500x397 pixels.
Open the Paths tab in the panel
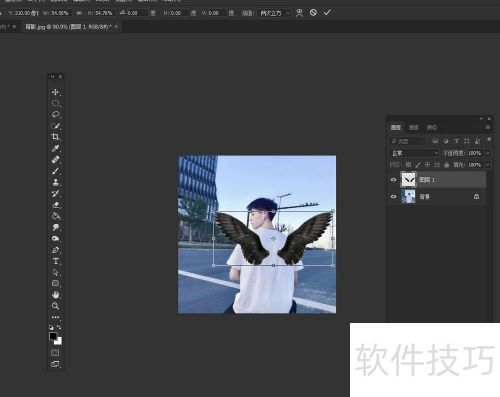point(432,127)
